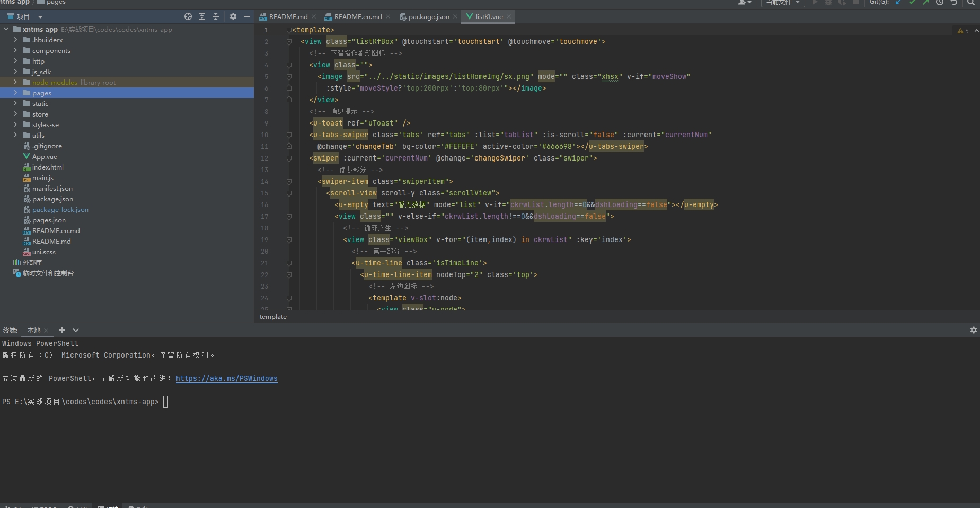Fold the swiper-item block at line 14

289,181
